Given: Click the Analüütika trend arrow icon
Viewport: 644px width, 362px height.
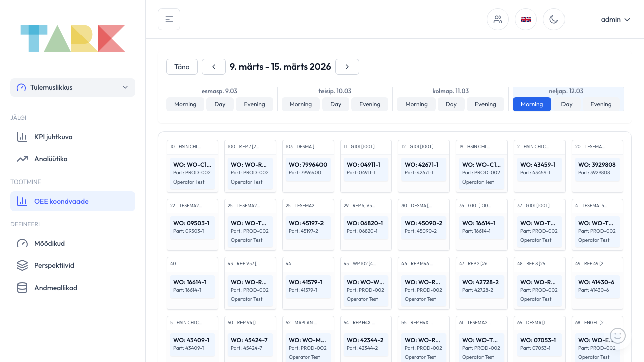Looking at the screenshot, I should tap(22, 159).
